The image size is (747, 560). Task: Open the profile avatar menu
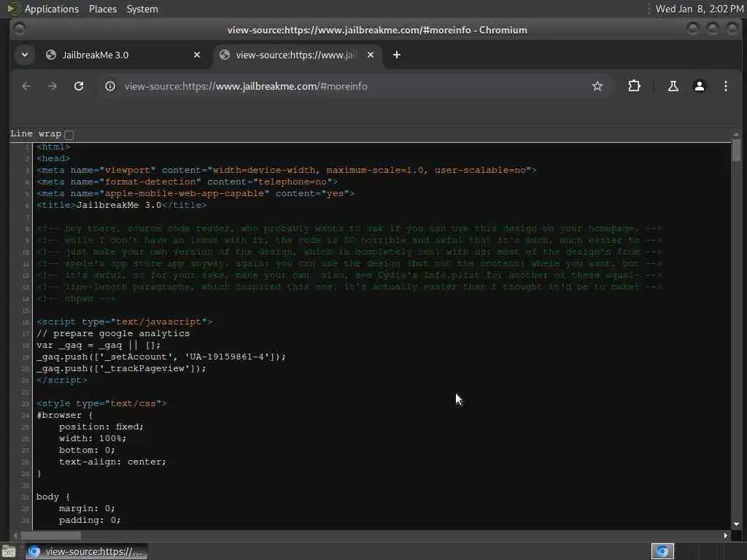[700, 86]
